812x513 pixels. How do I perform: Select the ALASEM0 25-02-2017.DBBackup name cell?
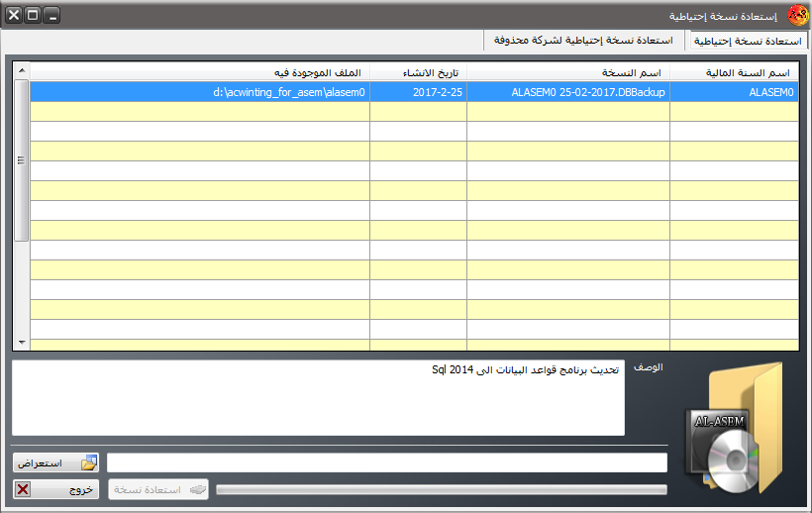click(x=567, y=92)
